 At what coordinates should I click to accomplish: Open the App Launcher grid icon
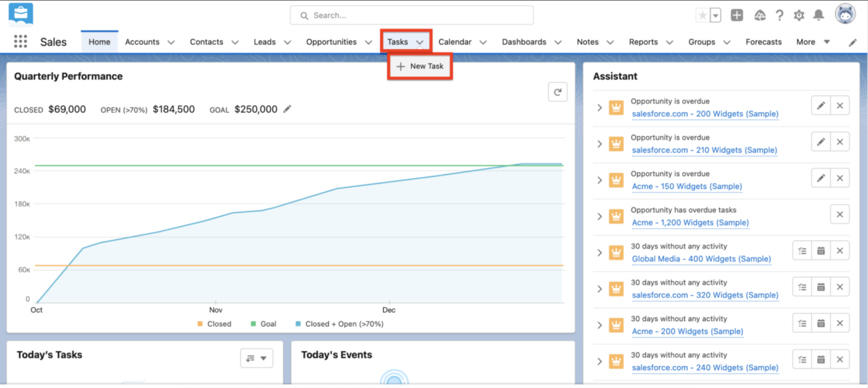[x=20, y=42]
